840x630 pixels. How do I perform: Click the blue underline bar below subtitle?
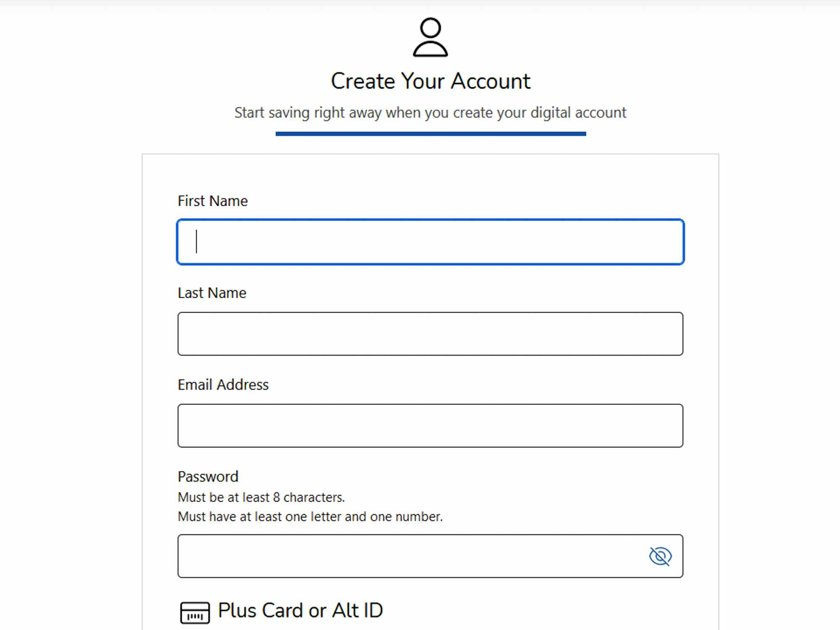[430, 134]
